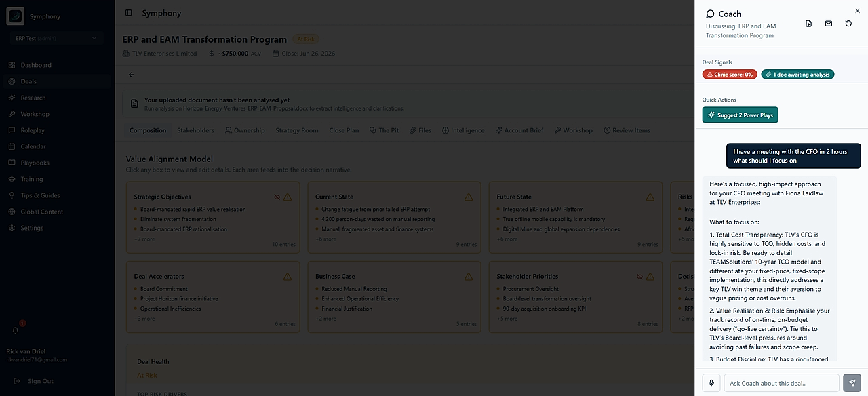Click Sign Out in the sidebar

coord(40,381)
